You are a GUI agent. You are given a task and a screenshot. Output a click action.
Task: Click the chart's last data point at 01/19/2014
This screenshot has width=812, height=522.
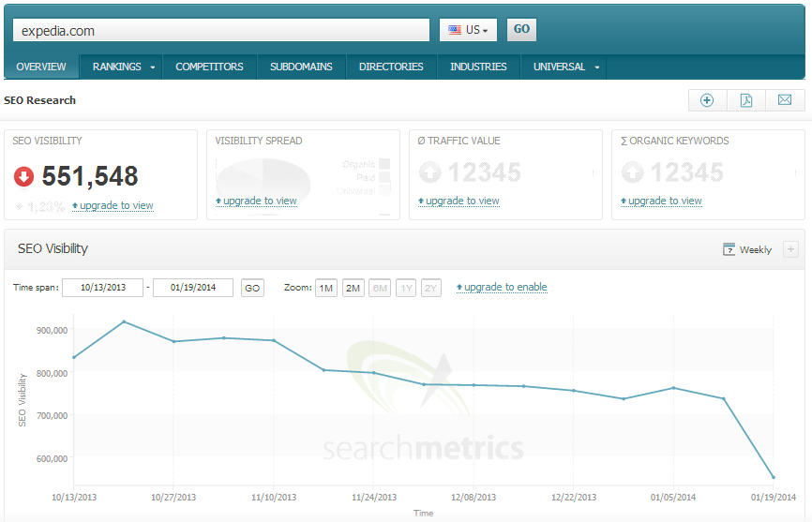click(774, 478)
